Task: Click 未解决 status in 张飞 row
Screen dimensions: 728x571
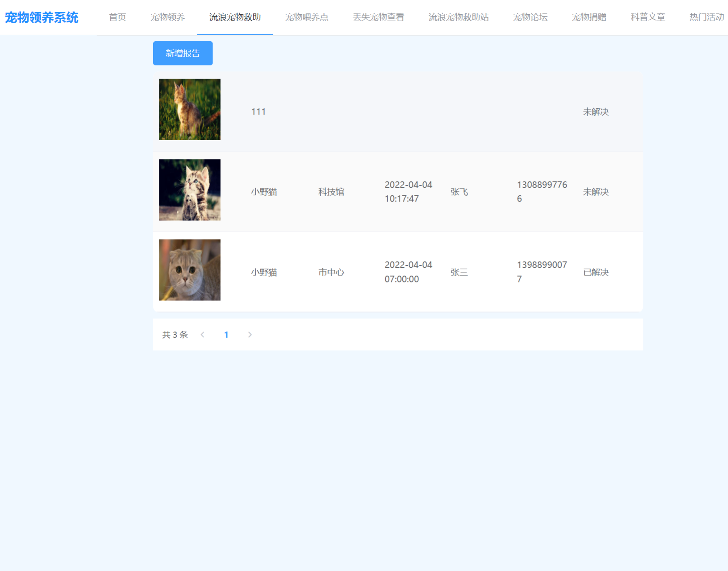Action: 596,192
